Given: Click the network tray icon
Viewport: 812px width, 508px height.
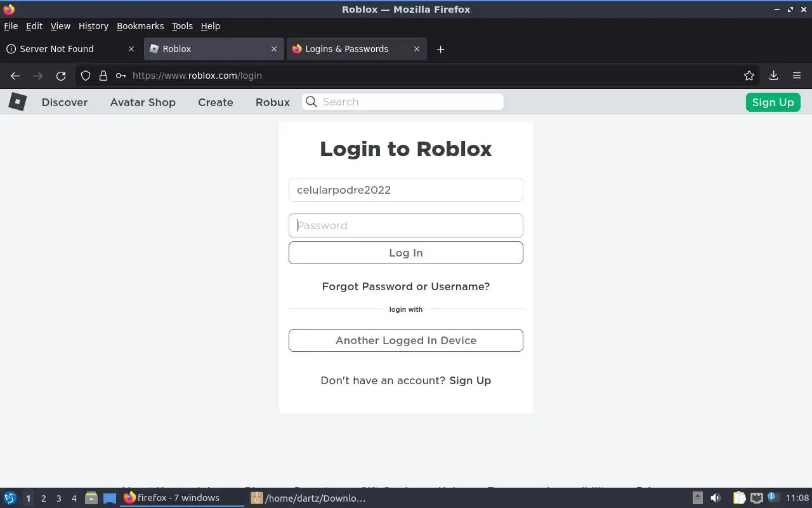Looking at the screenshot, I should pos(756,498).
